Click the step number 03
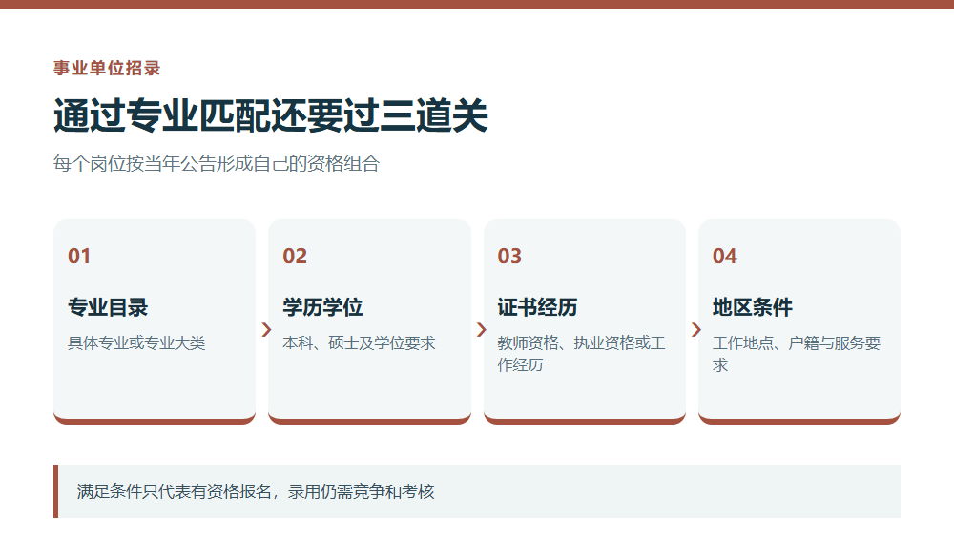 (x=509, y=257)
